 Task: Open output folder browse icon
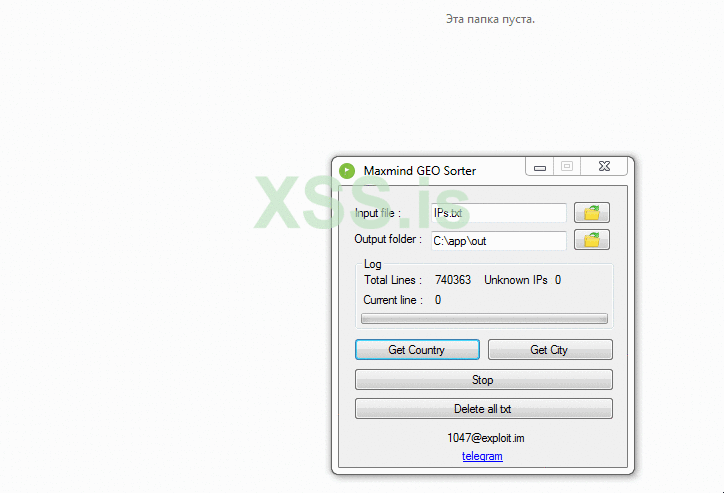tap(592, 240)
